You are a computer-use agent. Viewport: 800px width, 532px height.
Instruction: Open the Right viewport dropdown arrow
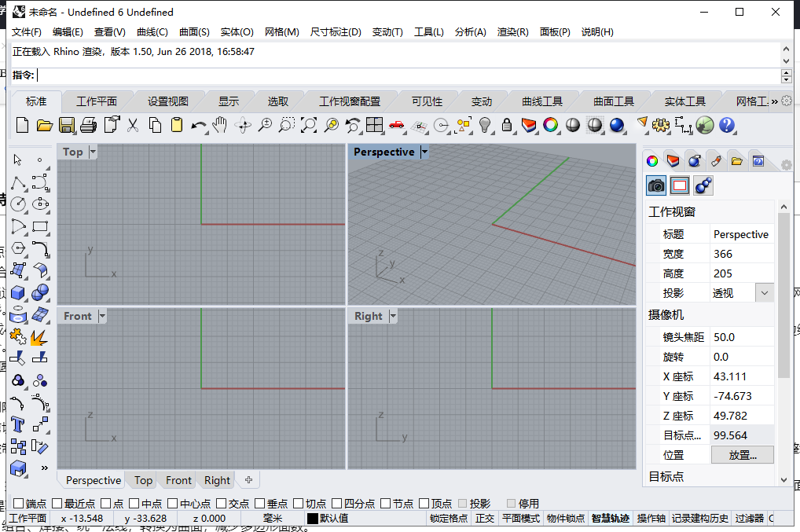393,316
